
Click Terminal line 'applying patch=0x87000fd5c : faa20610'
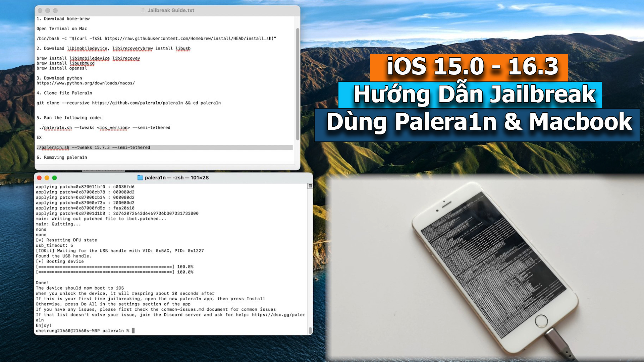click(x=85, y=208)
